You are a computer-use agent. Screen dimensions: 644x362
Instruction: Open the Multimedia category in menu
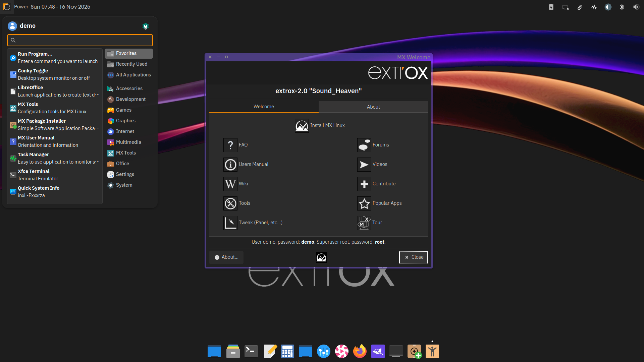(128, 142)
